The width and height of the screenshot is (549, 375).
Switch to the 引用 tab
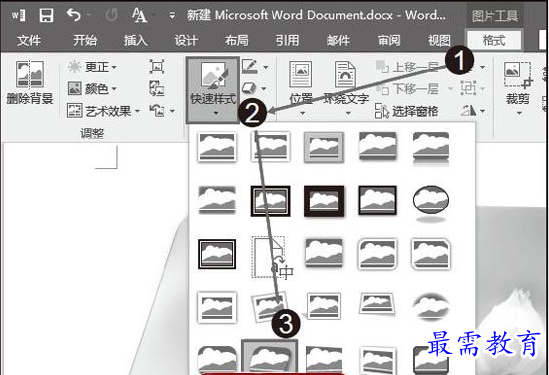287,41
